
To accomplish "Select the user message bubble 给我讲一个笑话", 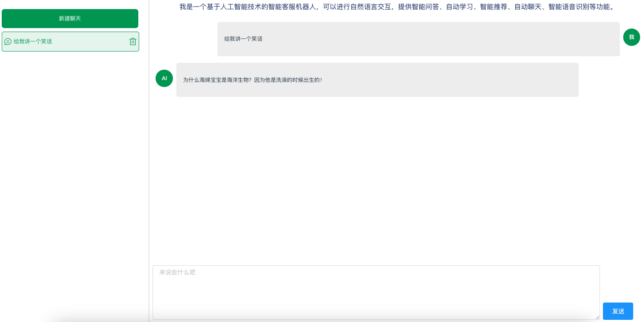I will click(418, 39).
